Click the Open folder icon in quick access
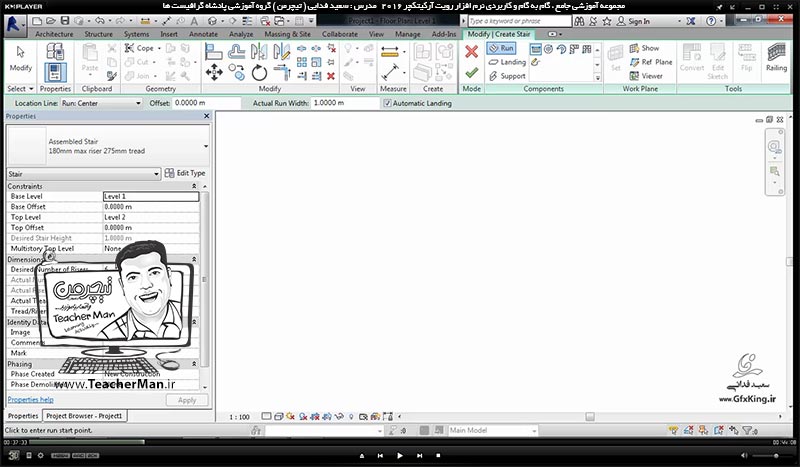 tap(51, 21)
